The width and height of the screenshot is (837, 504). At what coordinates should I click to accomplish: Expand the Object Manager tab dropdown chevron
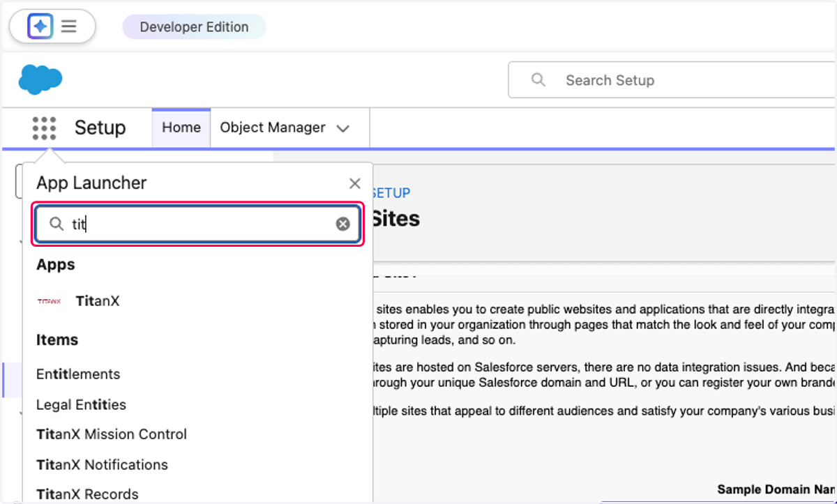tap(342, 128)
